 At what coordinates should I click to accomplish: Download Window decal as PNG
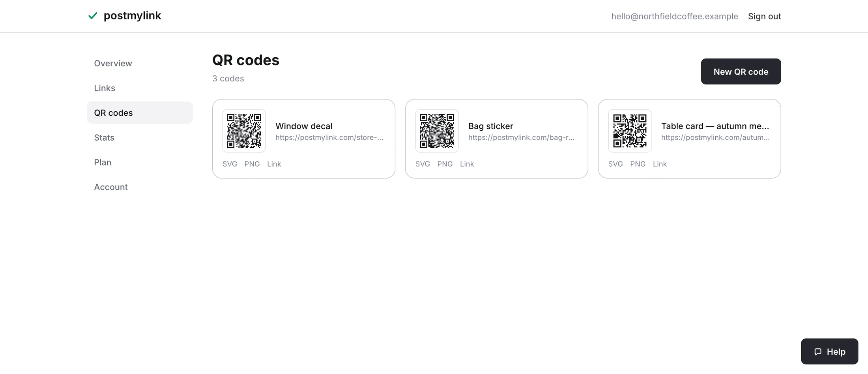(x=252, y=164)
